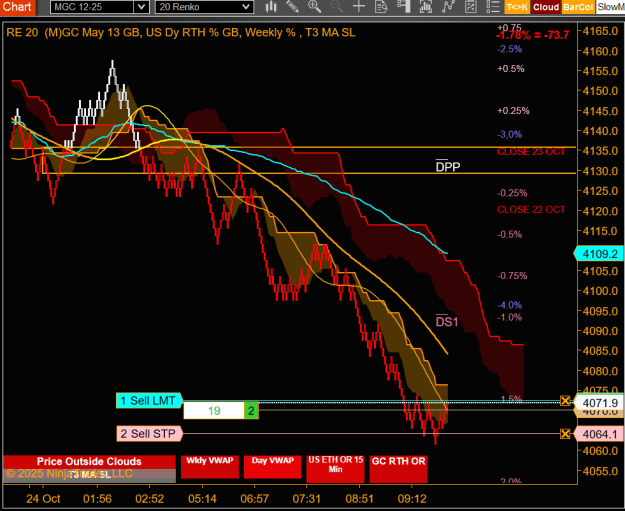Click the green position quantity 2 box

click(x=251, y=411)
